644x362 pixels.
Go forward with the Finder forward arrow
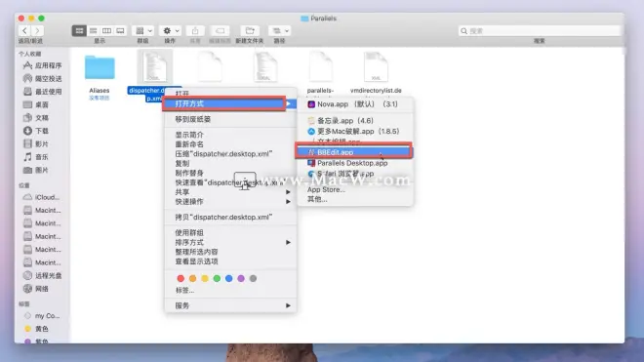pos(37,31)
